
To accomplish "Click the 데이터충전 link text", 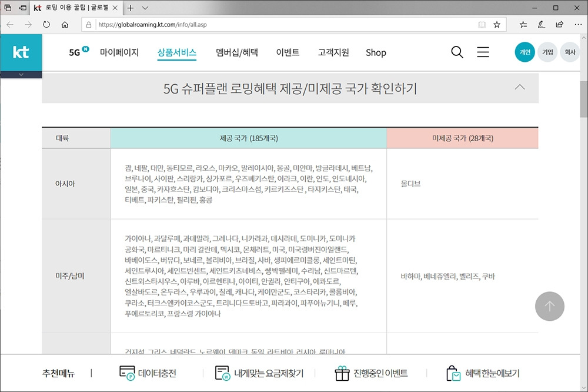I will click(157, 373).
